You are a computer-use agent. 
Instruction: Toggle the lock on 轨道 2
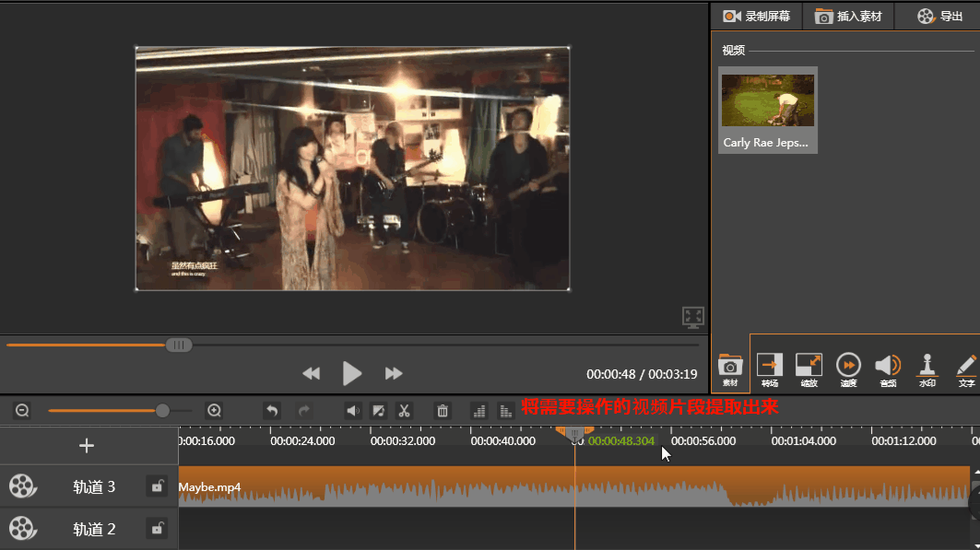tap(157, 529)
